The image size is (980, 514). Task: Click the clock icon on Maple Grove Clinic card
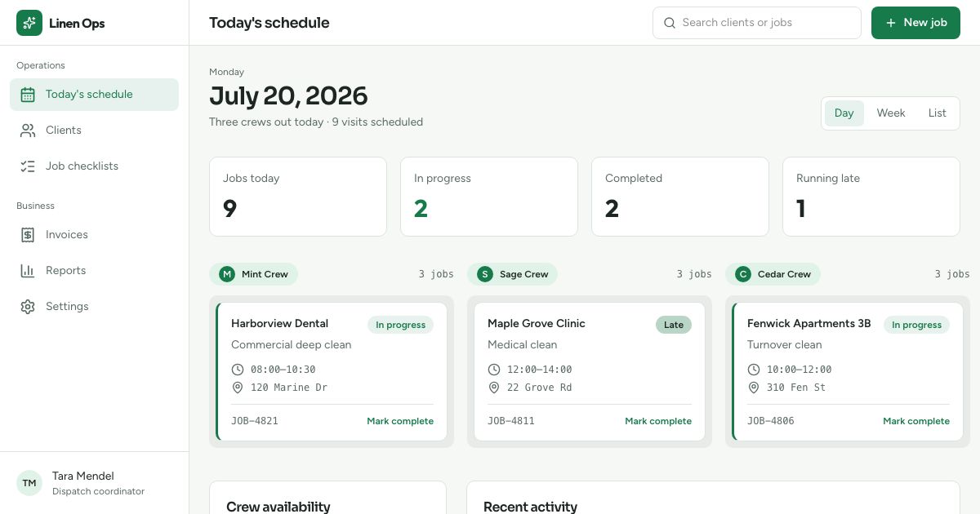[x=494, y=370]
